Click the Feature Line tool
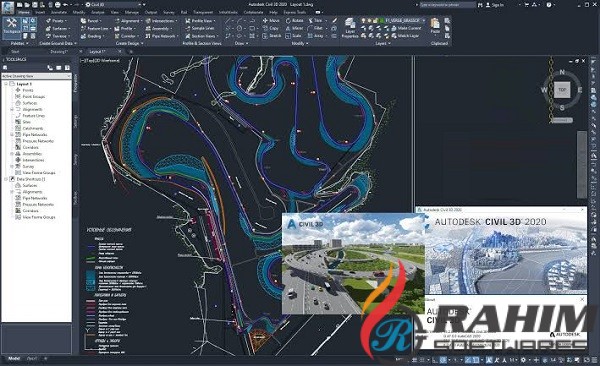The height and width of the screenshot is (366, 600). (95, 28)
